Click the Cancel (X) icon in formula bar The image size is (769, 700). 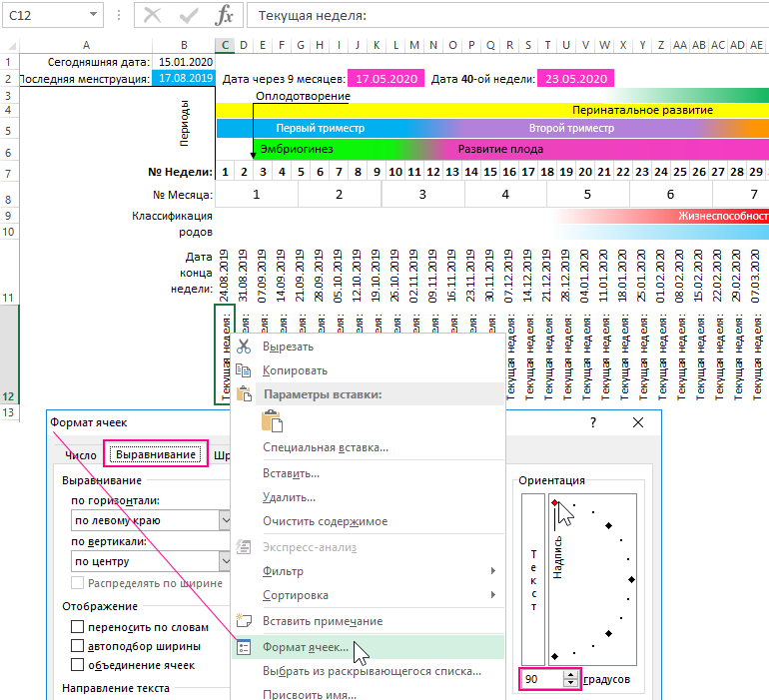(x=153, y=16)
